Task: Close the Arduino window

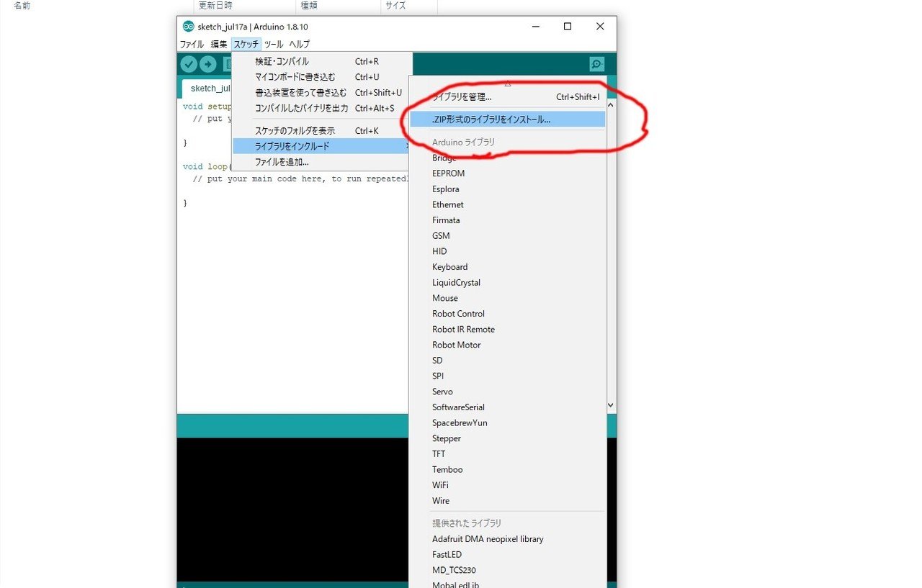Action: pos(600,27)
